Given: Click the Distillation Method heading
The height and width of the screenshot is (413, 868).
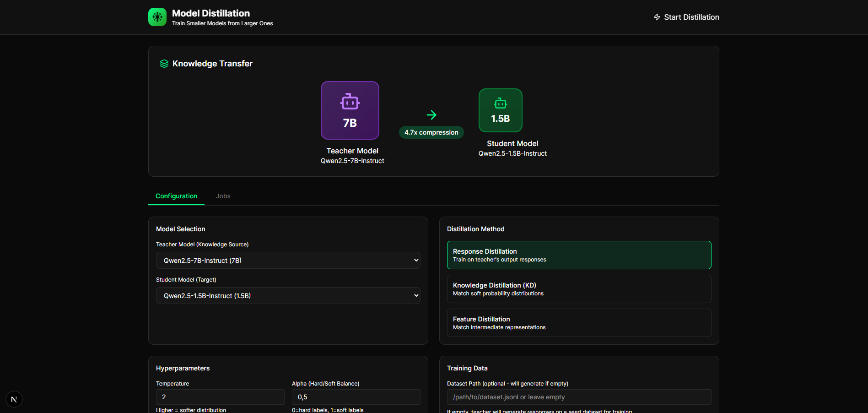Looking at the screenshot, I should (476, 229).
